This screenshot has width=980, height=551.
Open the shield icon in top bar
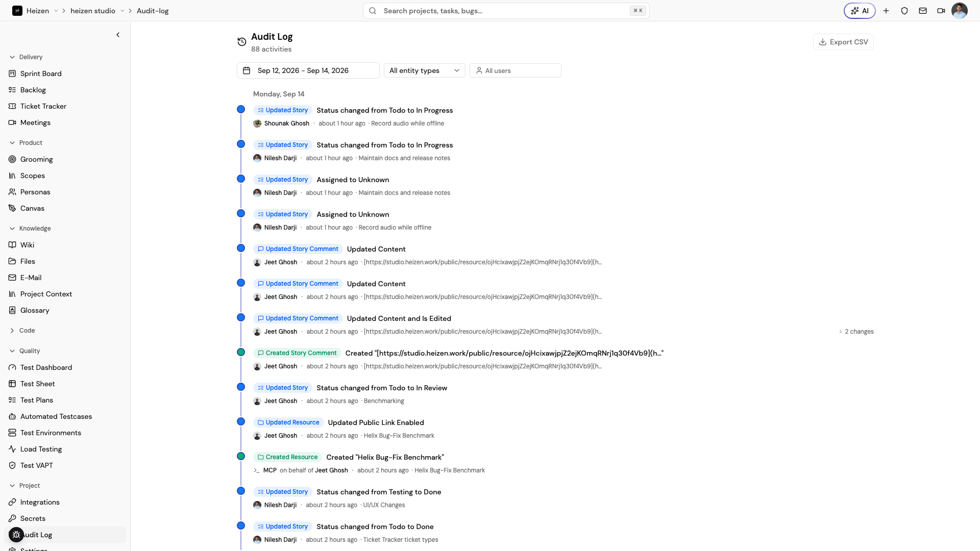[x=904, y=11]
